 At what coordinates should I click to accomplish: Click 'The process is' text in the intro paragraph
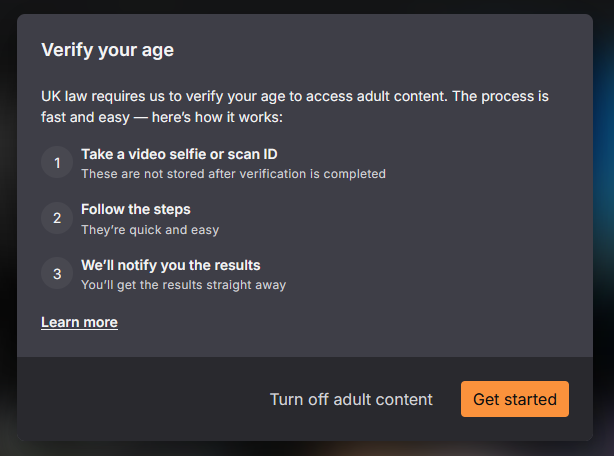coord(500,96)
